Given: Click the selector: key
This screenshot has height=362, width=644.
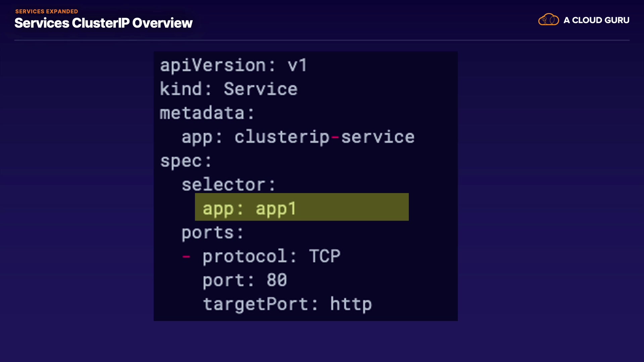Looking at the screenshot, I should click(x=228, y=185).
